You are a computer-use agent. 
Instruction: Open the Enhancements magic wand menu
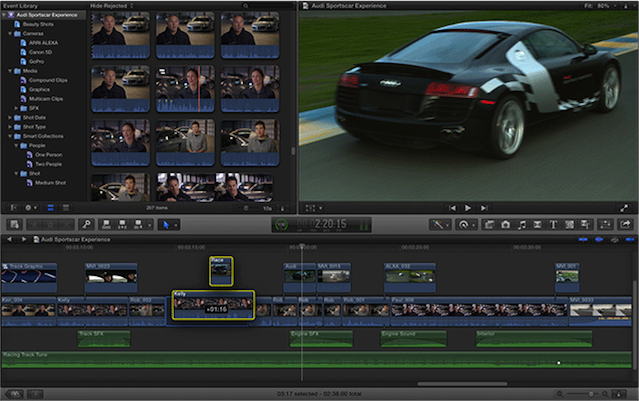tap(438, 225)
